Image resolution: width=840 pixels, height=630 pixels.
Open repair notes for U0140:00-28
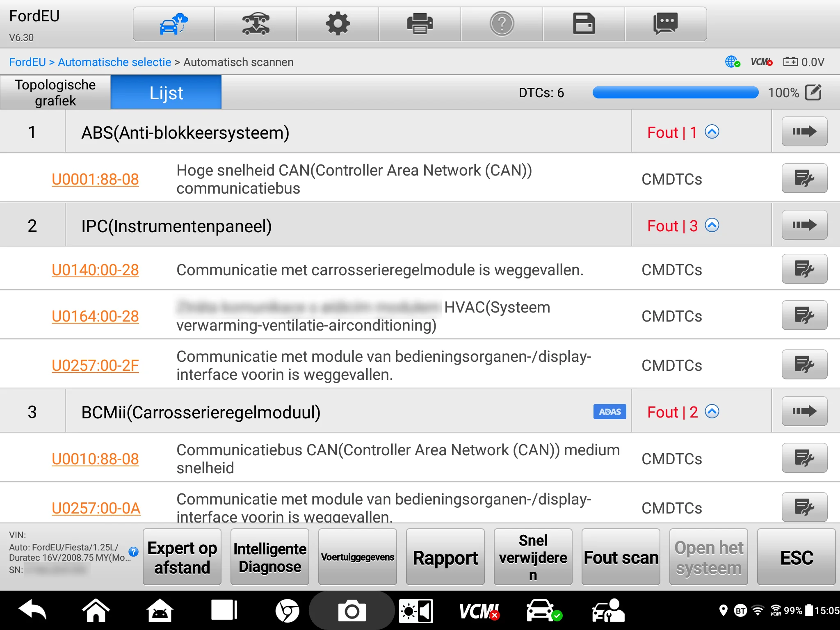tap(804, 269)
